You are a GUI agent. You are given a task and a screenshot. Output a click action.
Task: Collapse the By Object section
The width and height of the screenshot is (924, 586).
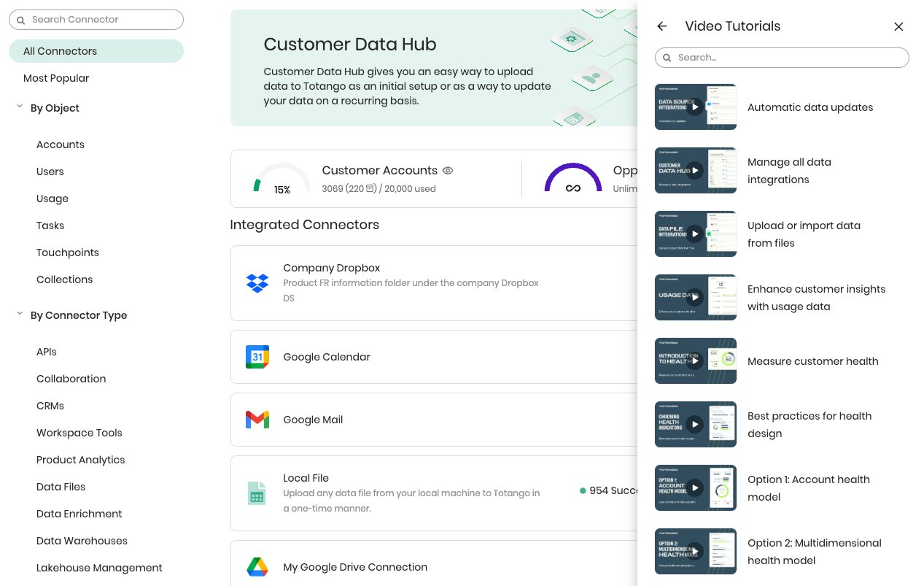pos(20,107)
